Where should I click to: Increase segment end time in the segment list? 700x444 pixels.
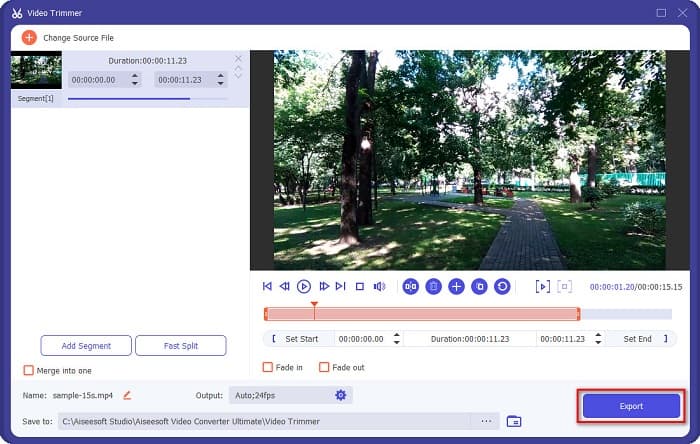coord(221,76)
